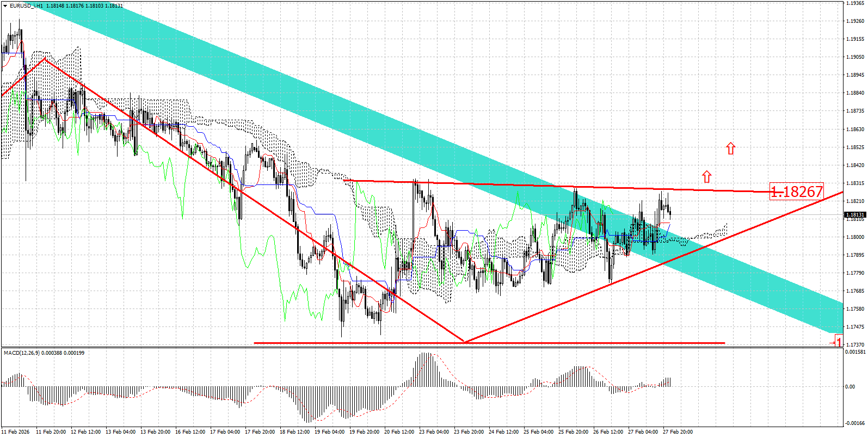This screenshot has height=438, width=868.
Task: Click the 13 Feb 04:00 time label
Action: point(121,432)
